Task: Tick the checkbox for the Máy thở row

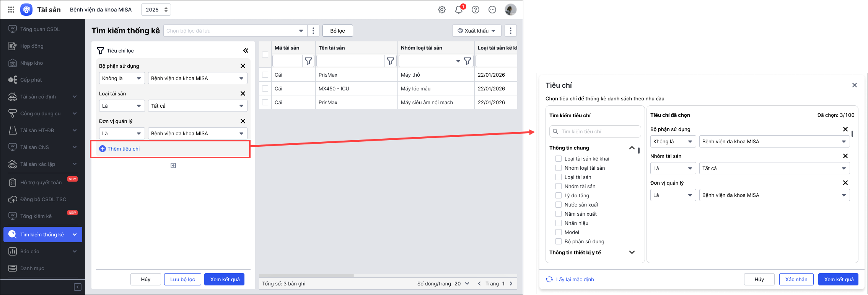Action: (x=265, y=75)
